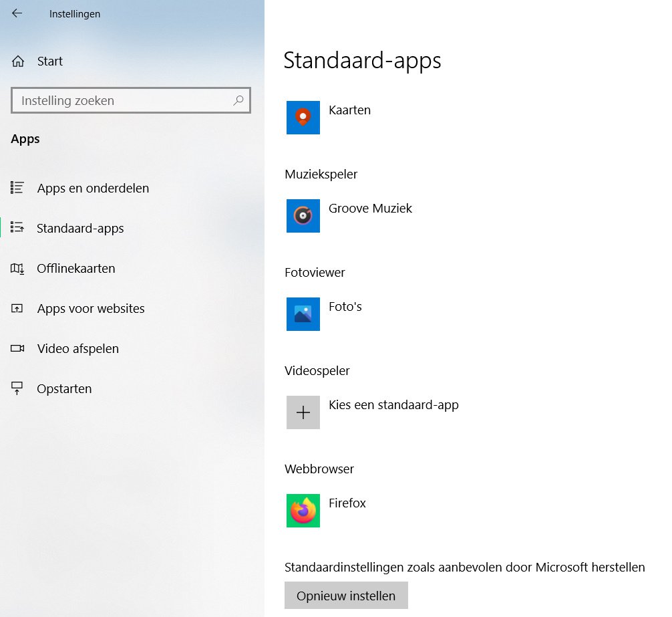Screen dimensions: 672x617
Task: Change the Foto's default photo viewer
Action: [345, 307]
